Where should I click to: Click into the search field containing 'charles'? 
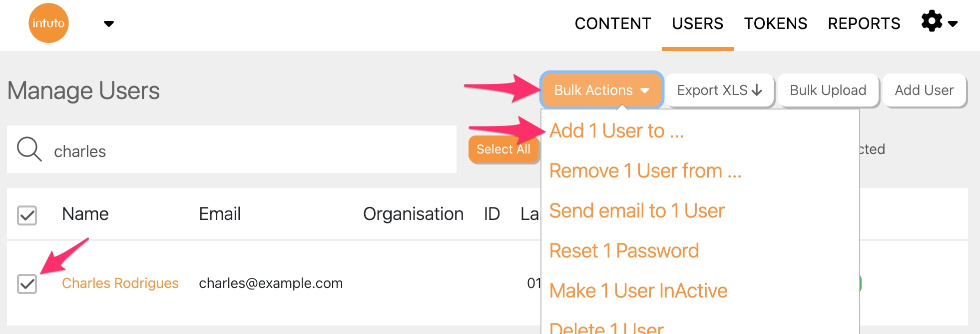click(x=250, y=151)
